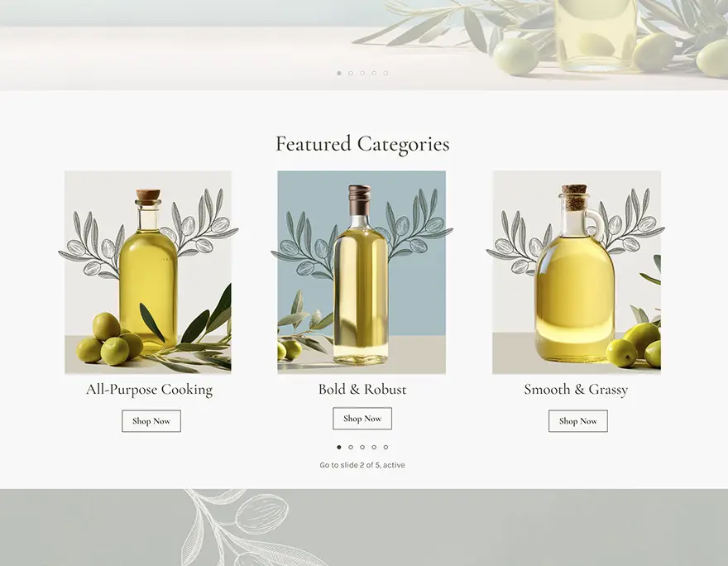Select second dot of the hero banner carousel

(x=351, y=73)
